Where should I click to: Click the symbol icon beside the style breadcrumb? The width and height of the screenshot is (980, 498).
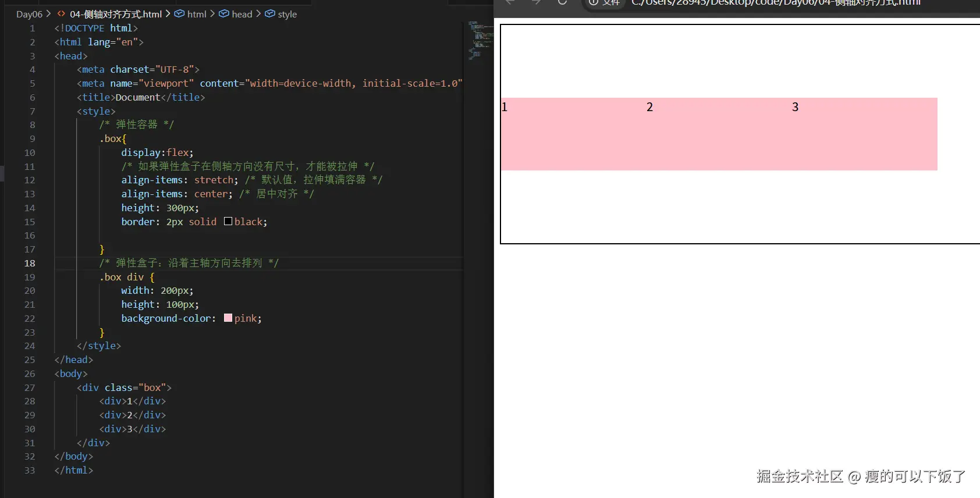coord(270,13)
